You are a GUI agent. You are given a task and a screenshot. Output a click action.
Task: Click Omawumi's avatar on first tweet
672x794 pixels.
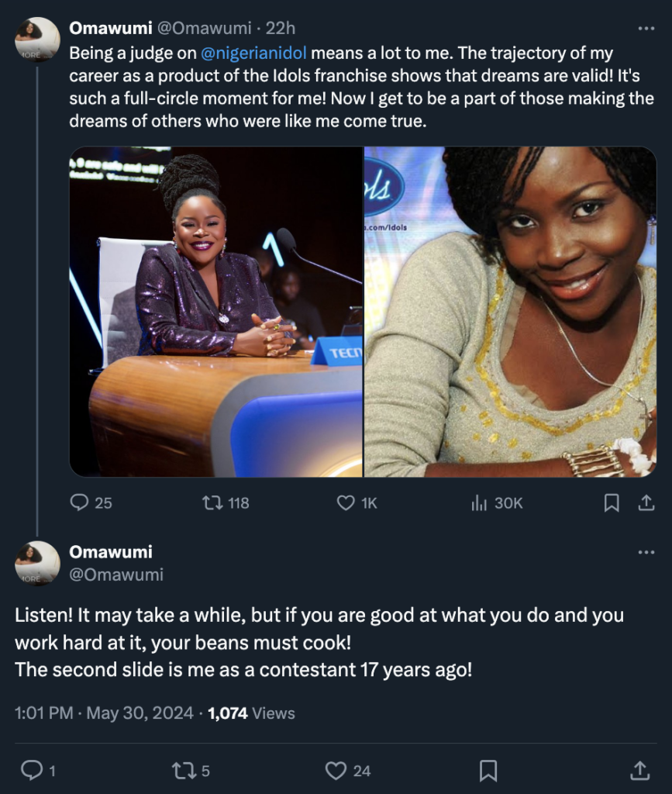coord(37,40)
